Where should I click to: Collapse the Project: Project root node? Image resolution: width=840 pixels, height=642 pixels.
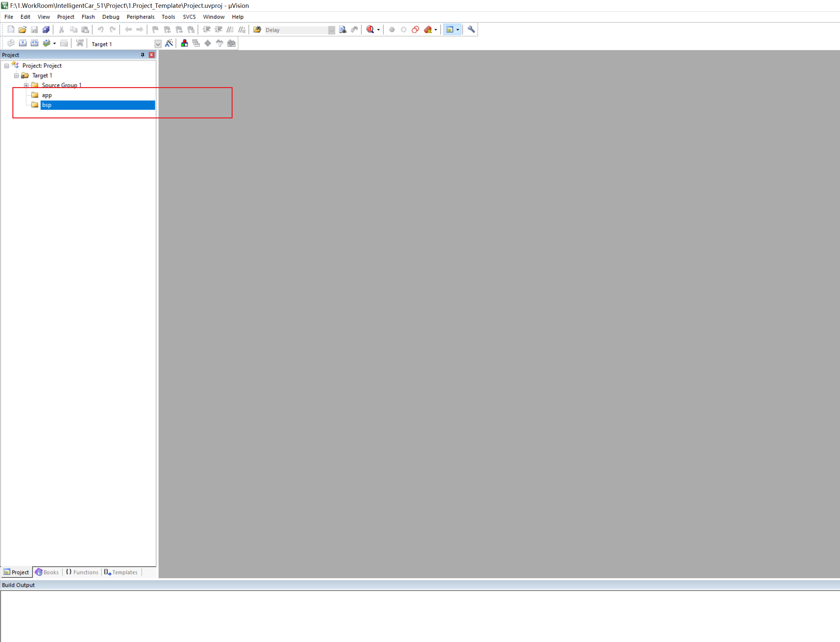coord(7,66)
